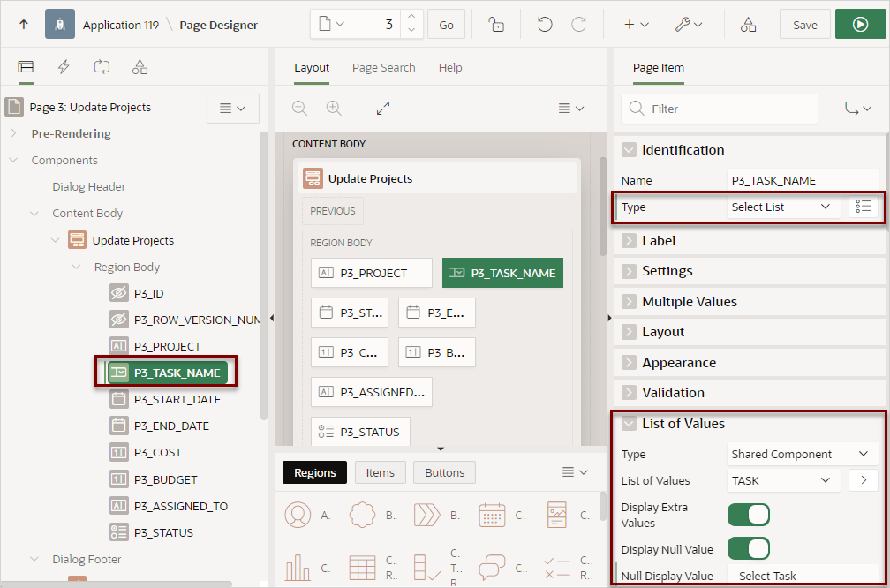
Task: Click the Go button next to page number
Action: point(446,24)
